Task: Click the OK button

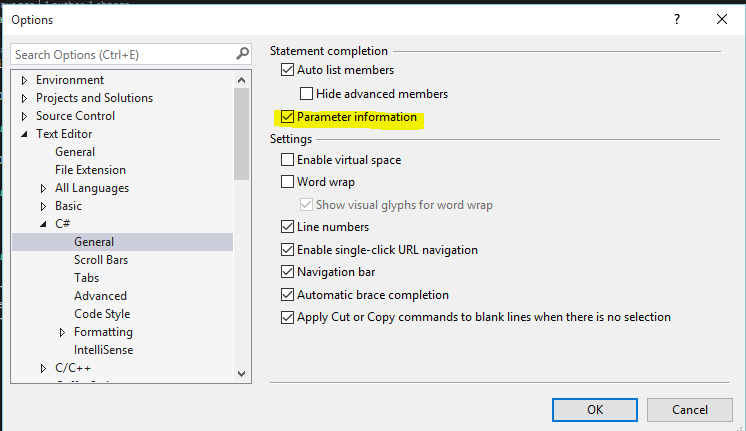Action: 595,410
